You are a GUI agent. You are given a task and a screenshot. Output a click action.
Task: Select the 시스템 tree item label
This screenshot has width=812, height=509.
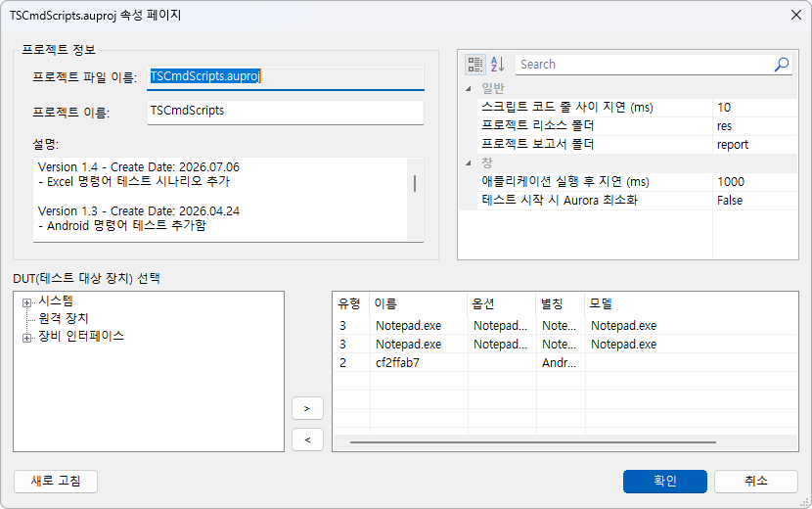pyautogui.click(x=56, y=301)
